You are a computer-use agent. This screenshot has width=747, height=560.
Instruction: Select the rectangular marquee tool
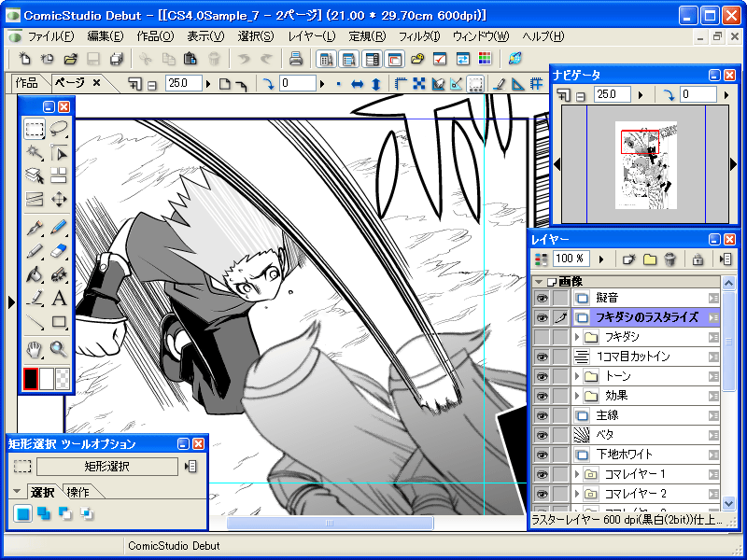pyautogui.click(x=35, y=130)
